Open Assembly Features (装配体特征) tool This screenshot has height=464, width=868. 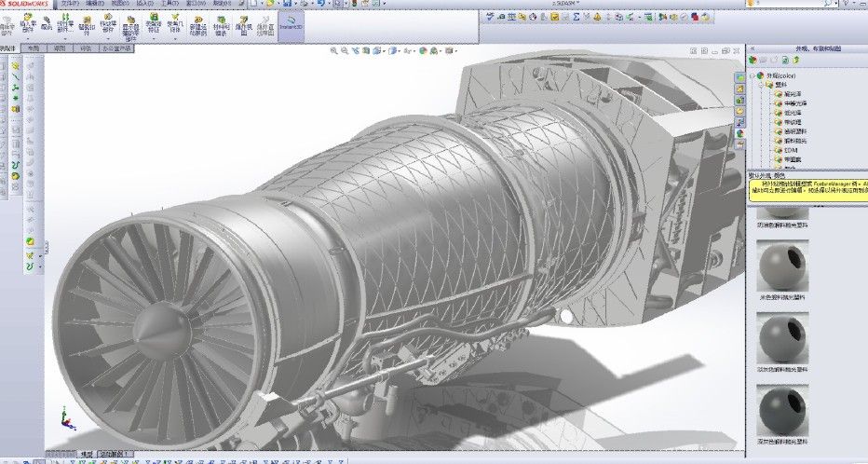pos(154,26)
